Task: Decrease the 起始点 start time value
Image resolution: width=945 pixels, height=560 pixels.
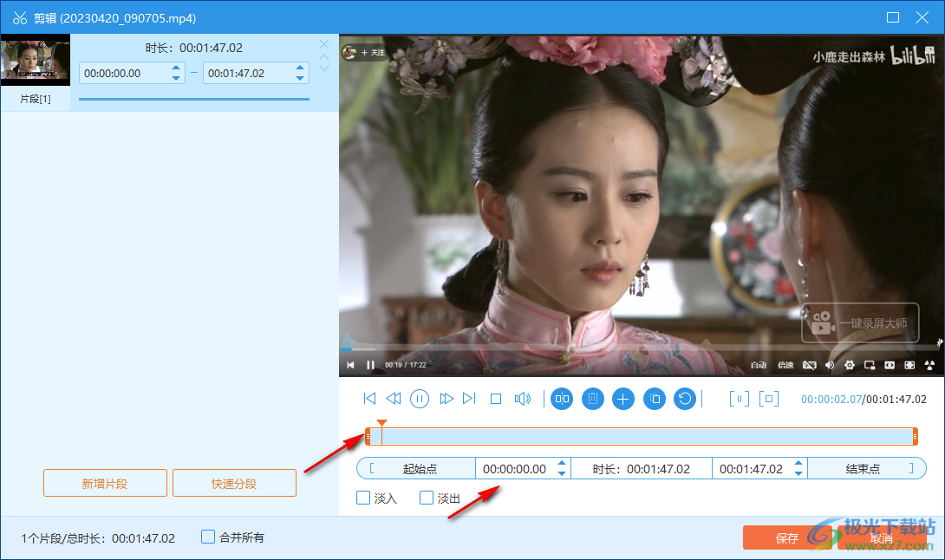Action: point(562,474)
